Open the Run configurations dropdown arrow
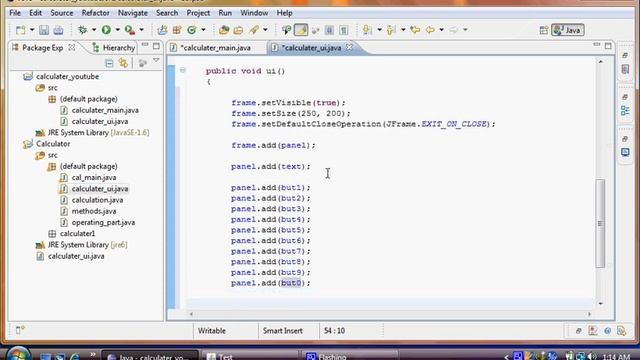 118,30
